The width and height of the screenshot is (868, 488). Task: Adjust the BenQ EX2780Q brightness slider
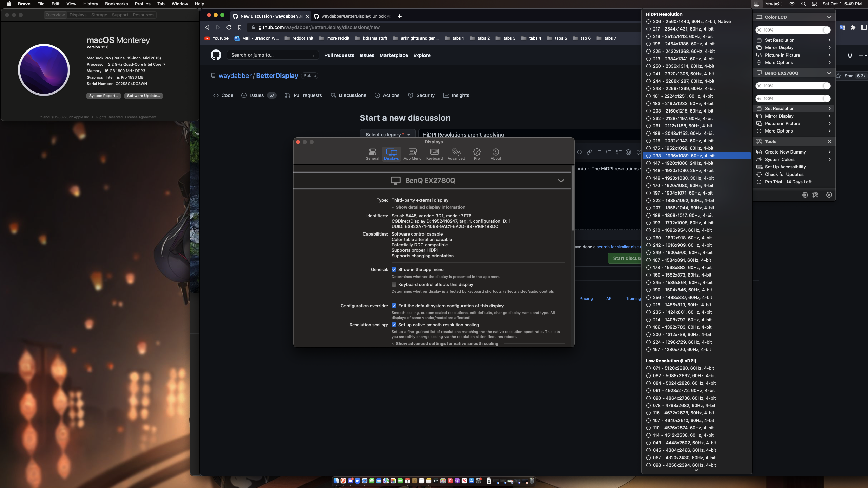coord(793,86)
